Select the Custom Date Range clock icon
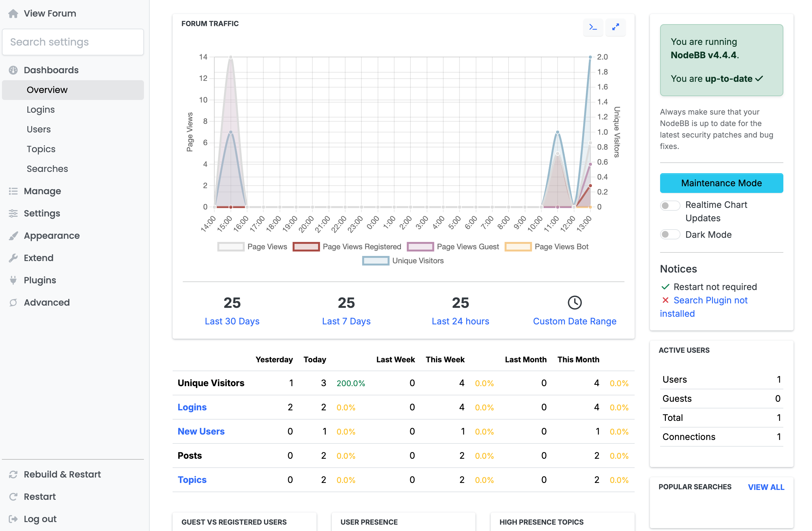The image size is (812, 531). (574, 302)
